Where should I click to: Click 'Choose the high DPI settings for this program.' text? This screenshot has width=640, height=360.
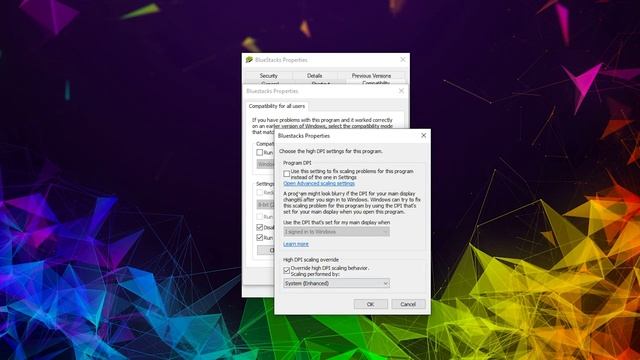[331, 151]
